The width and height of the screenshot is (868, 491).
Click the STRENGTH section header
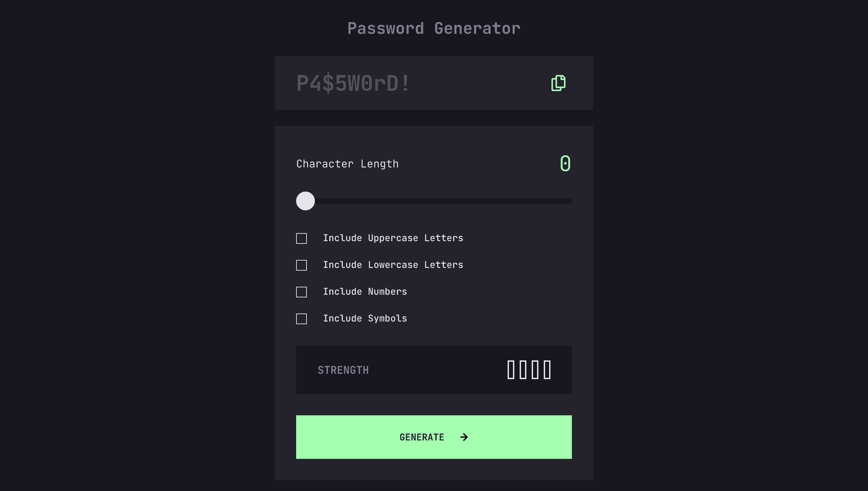click(x=343, y=369)
